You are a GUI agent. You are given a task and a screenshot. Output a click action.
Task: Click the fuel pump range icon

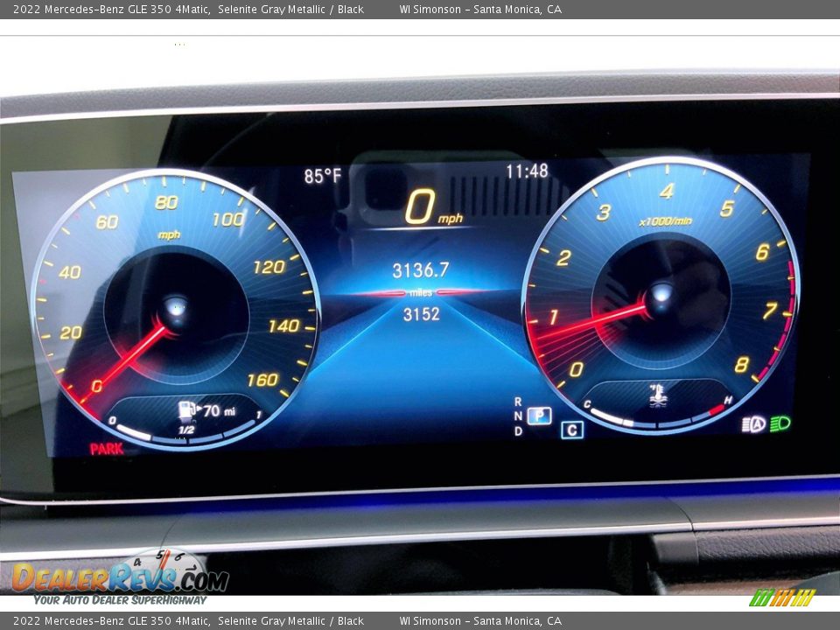point(187,409)
